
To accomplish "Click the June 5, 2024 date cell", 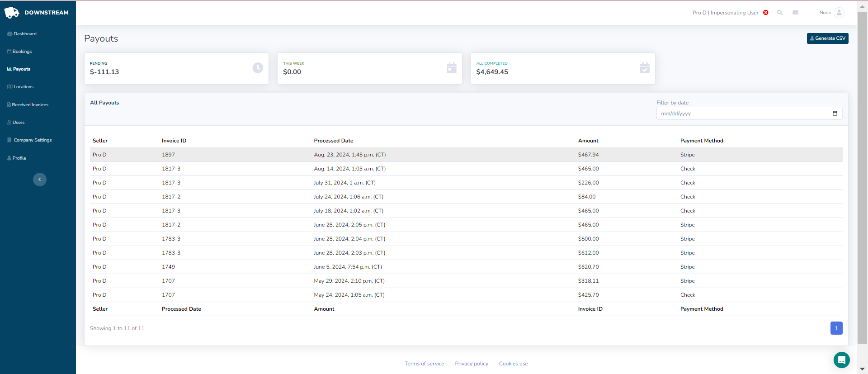I will [348, 267].
